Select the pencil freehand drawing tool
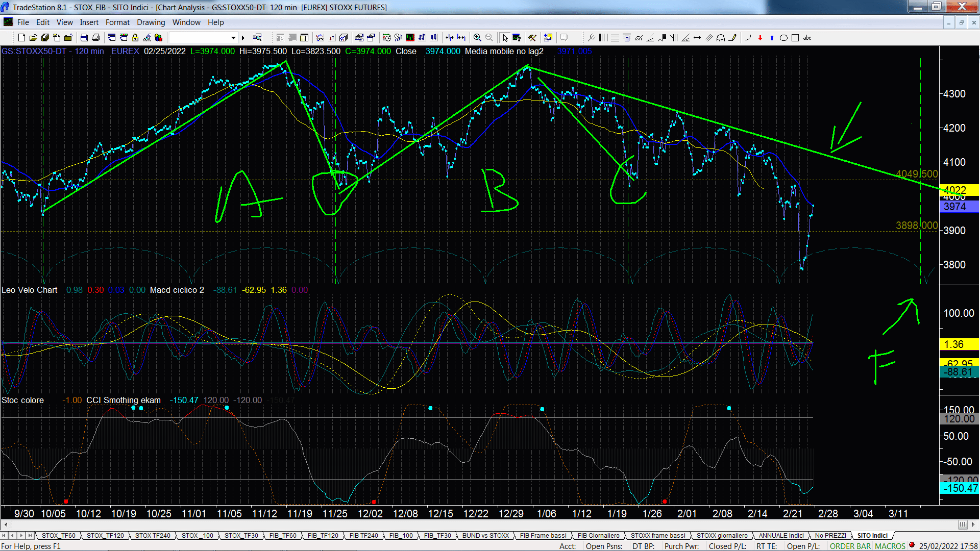Image resolution: width=980 pixels, height=551 pixels. coord(732,38)
